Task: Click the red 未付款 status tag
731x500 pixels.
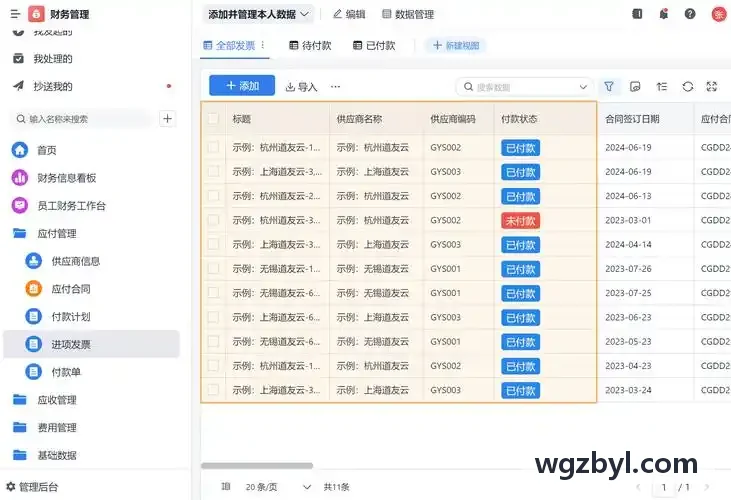Action: pyautogui.click(x=521, y=220)
